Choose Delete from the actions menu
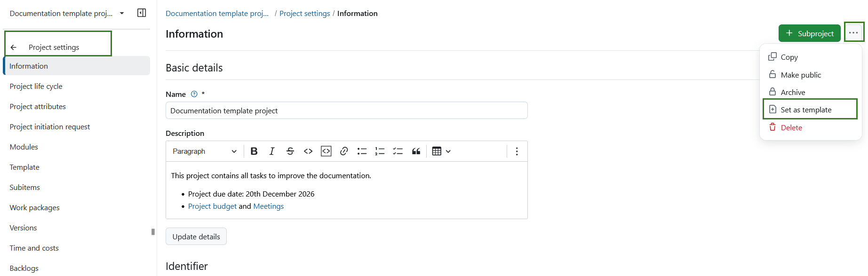Viewport: 868px width, 276px height. (810, 127)
